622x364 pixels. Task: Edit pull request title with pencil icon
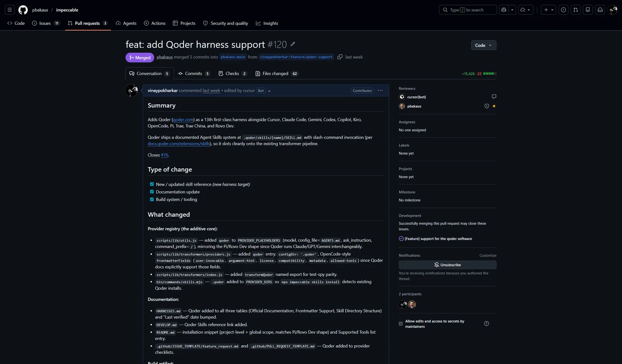[x=293, y=44]
